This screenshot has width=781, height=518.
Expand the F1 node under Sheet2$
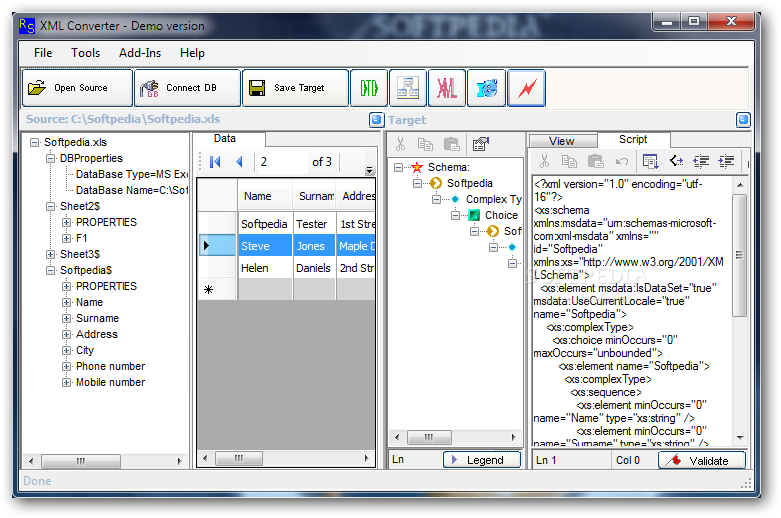pyautogui.click(x=66, y=239)
